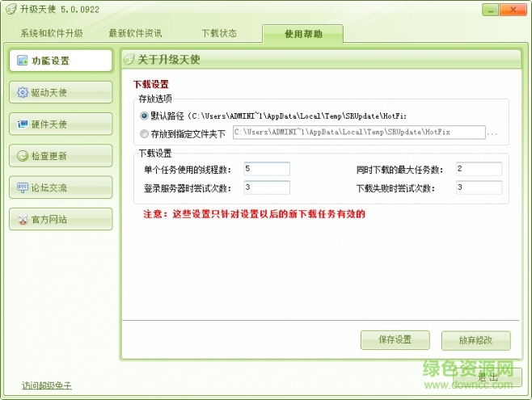Click the 检查更新 sidebar icon
Image resolution: width=532 pixels, height=400 pixels.
coord(22,155)
